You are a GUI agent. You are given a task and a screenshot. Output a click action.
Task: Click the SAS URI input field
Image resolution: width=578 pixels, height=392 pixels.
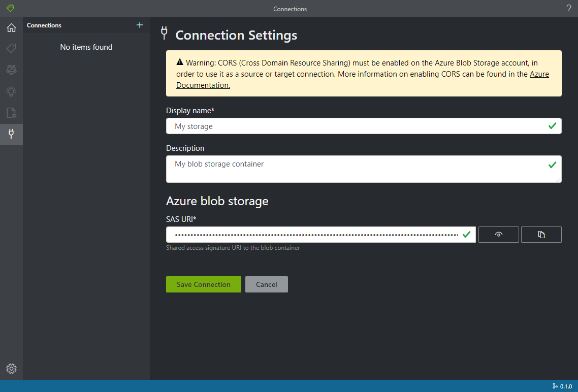pos(320,235)
